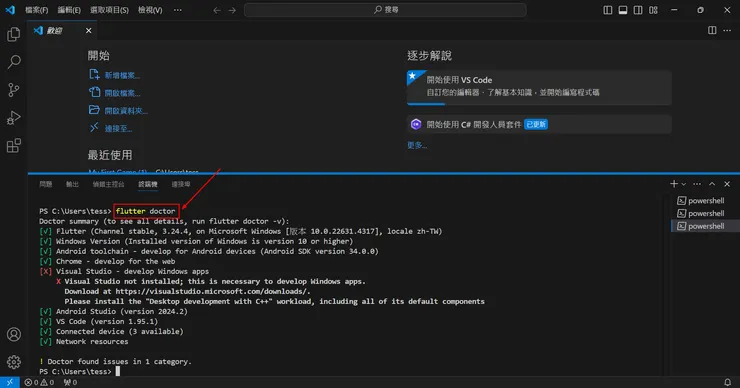
Task: Open the Explorer view in the activity bar
Action: 14,34
